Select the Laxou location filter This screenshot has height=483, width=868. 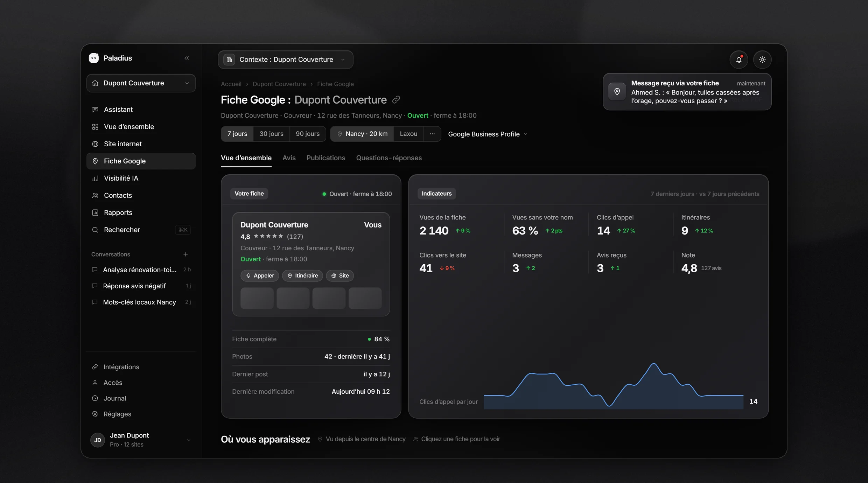point(408,134)
